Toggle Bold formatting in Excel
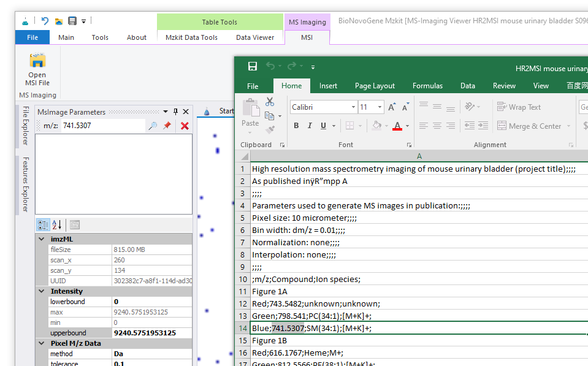The image size is (588, 366). (296, 126)
